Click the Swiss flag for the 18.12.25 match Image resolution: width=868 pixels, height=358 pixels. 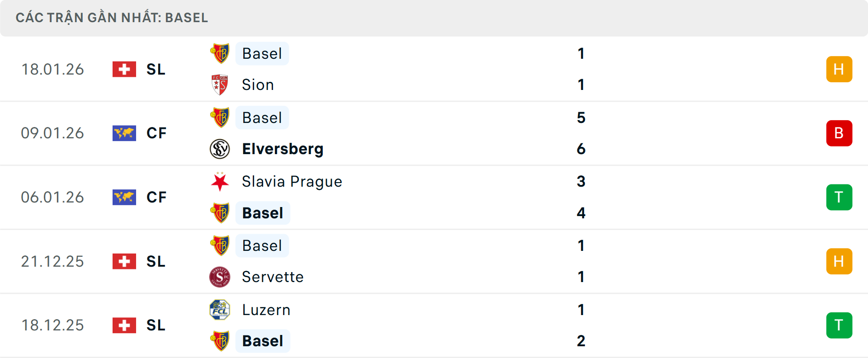point(124,325)
